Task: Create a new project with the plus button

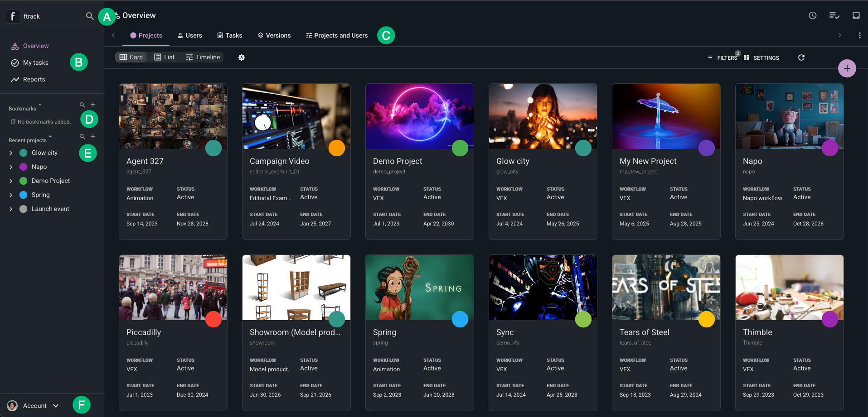Action: click(847, 68)
